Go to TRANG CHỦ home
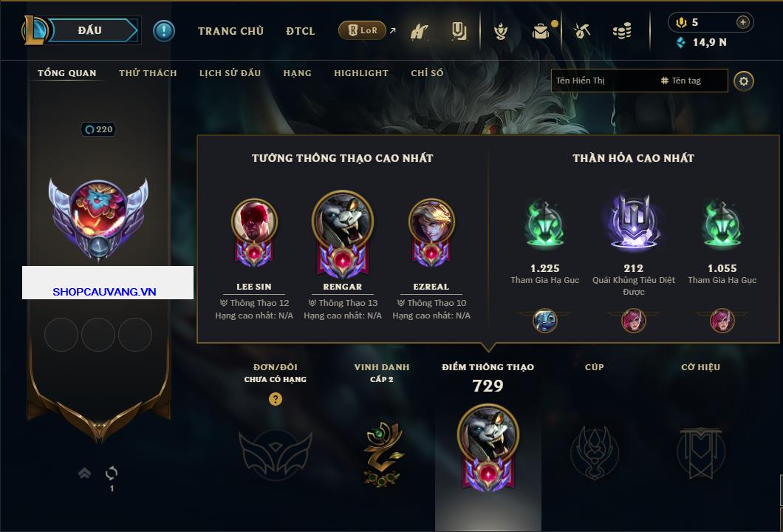Image resolution: width=783 pixels, height=532 pixels. point(230,31)
